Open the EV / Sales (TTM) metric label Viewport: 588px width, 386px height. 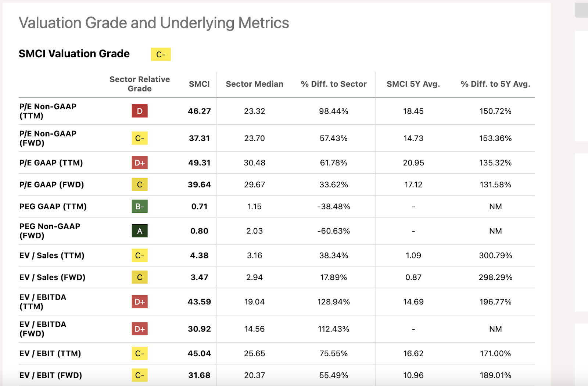pos(52,255)
